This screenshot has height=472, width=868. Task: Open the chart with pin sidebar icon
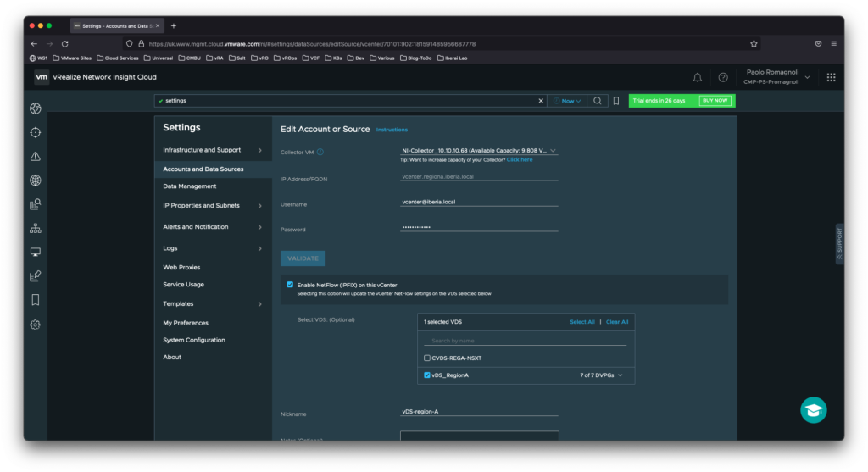[x=36, y=275]
